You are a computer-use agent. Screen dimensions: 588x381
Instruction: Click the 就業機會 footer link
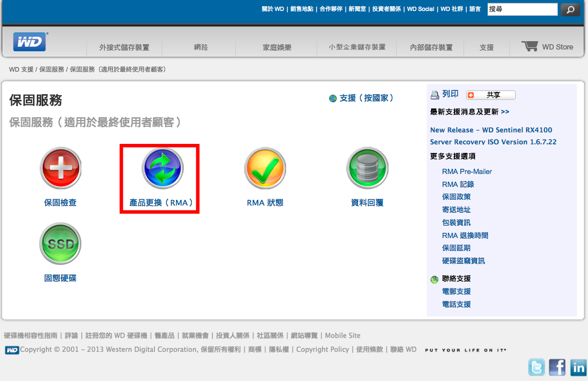[195, 336]
